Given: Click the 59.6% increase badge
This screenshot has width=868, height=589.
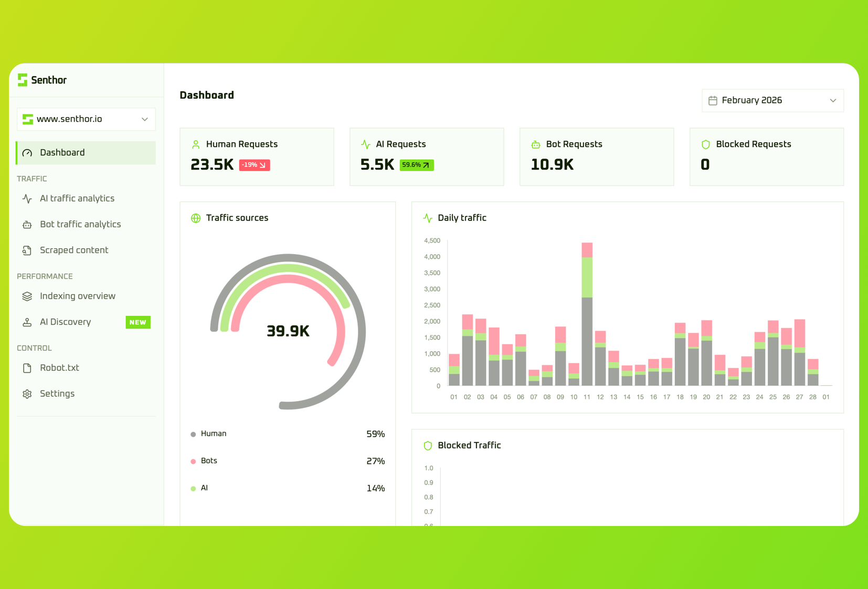Looking at the screenshot, I should point(417,165).
